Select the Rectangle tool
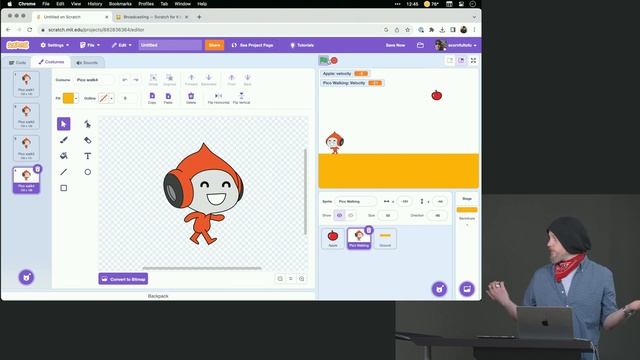The image size is (640, 360). (x=64, y=188)
